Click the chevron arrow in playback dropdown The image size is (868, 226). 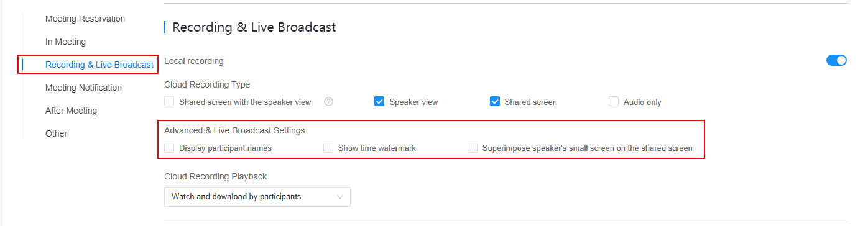click(x=340, y=197)
